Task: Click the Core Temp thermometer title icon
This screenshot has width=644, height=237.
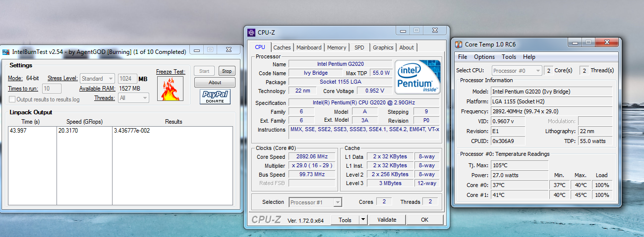Action: click(x=459, y=45)
